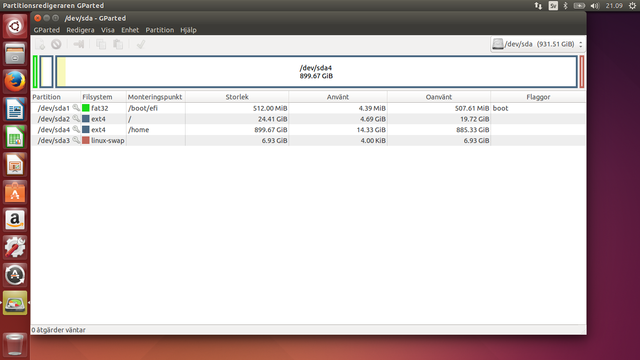Open the Visa menu
Screen dimensions: 640x360
click(108, 30)
